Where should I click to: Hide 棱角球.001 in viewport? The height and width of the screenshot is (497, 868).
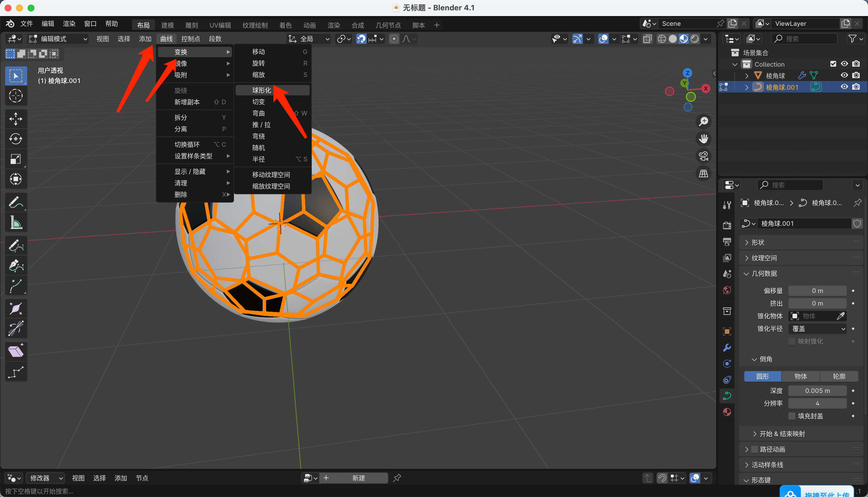tap(844, 87)
